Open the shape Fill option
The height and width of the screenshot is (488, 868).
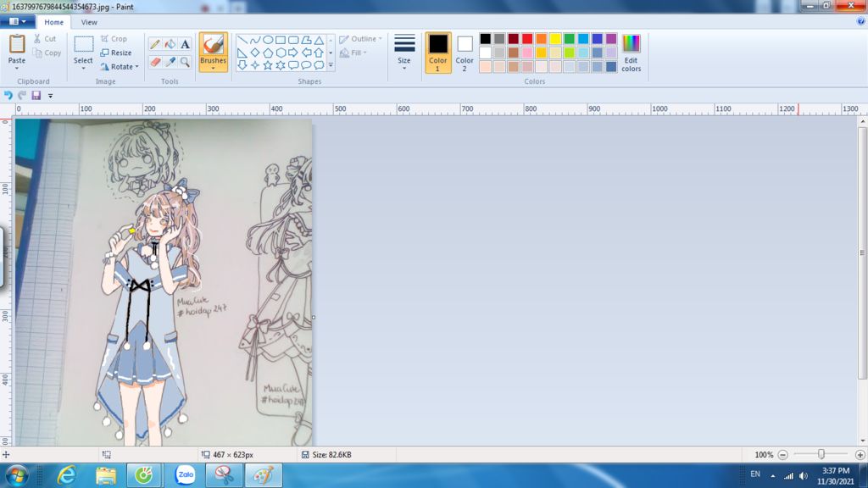(x=353, y=53)
